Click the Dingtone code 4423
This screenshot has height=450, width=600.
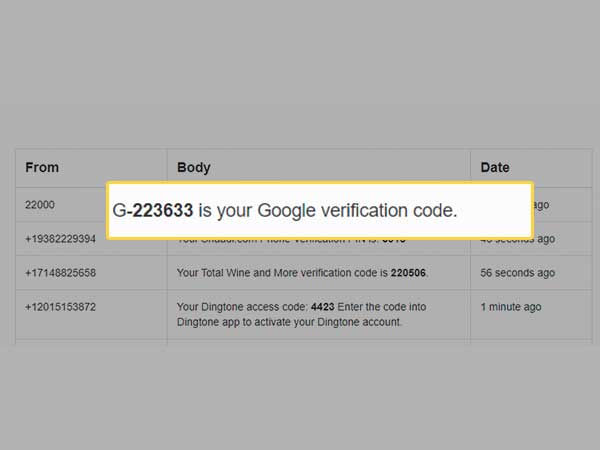323,307
